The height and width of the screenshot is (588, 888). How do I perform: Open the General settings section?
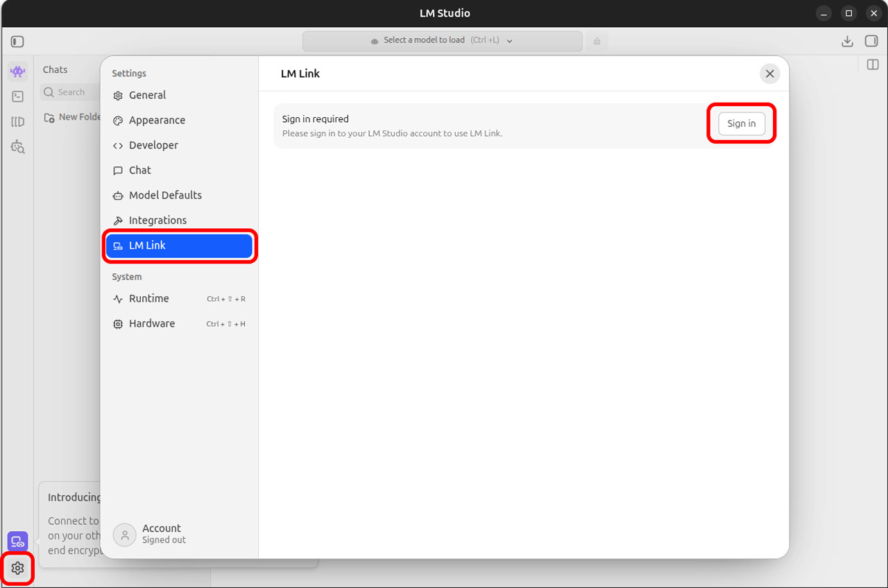179,95
